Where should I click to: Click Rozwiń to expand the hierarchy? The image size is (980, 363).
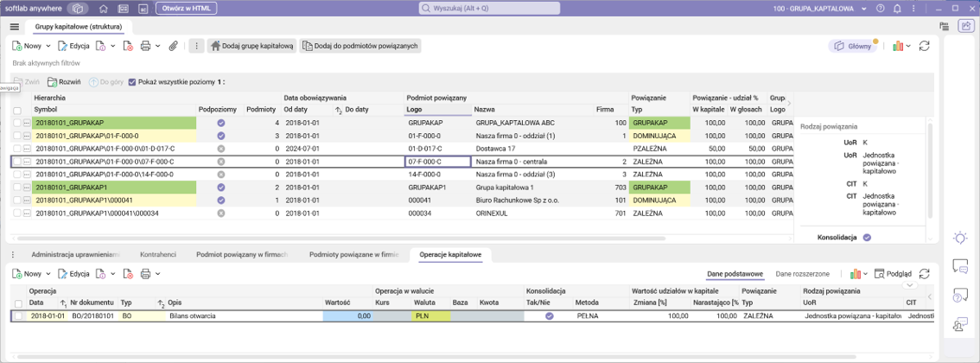[65, 82]
